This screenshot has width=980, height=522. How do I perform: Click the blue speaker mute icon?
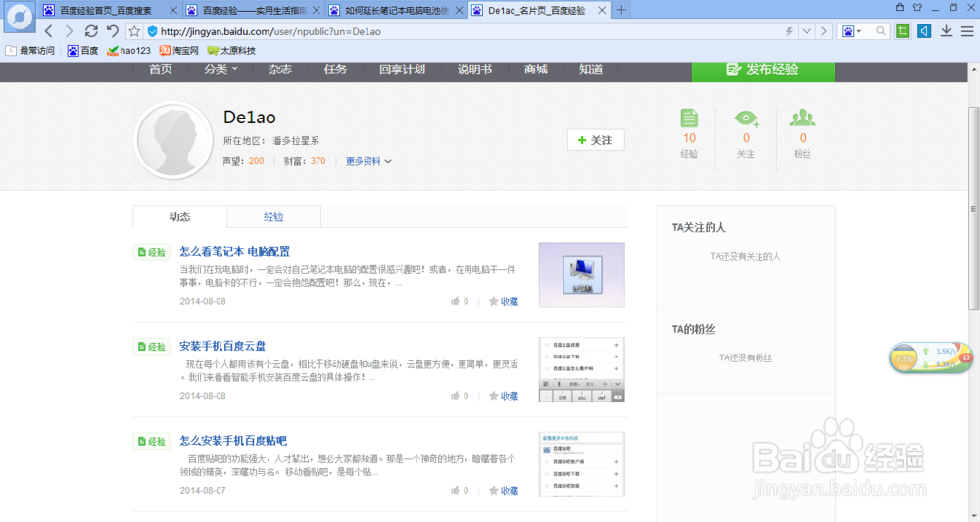pyautogui.click(x=924, y=31)
